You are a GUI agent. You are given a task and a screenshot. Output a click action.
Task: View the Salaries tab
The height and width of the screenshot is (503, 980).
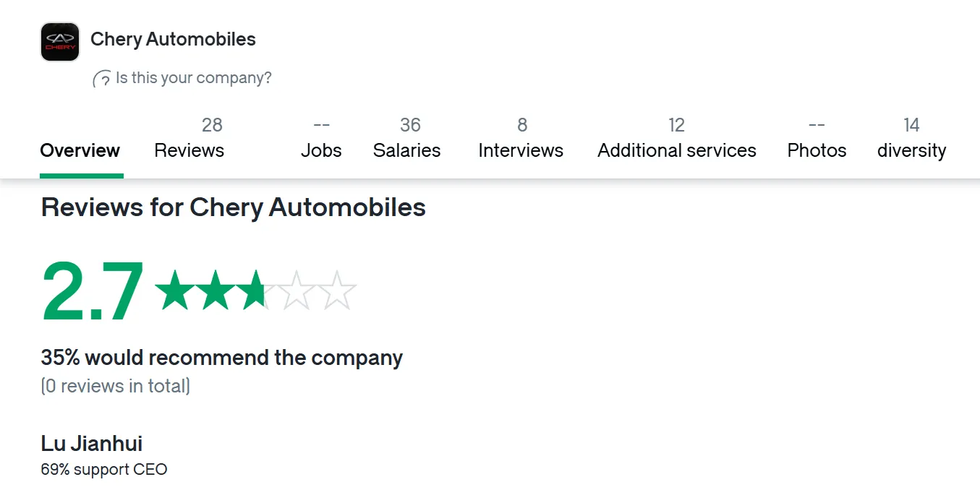[407, 139]
